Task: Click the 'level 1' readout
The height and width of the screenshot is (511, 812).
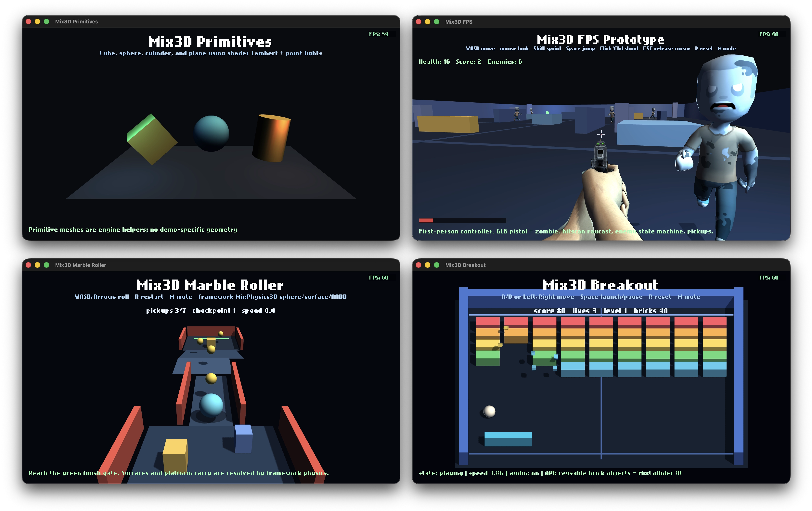Action: [615, 311]
